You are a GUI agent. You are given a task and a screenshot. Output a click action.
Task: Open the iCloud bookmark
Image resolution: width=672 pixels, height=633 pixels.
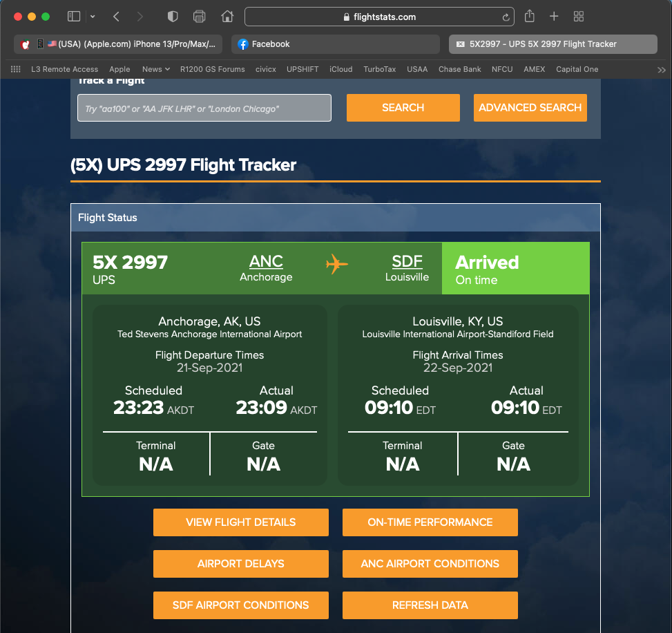(341, 69)
